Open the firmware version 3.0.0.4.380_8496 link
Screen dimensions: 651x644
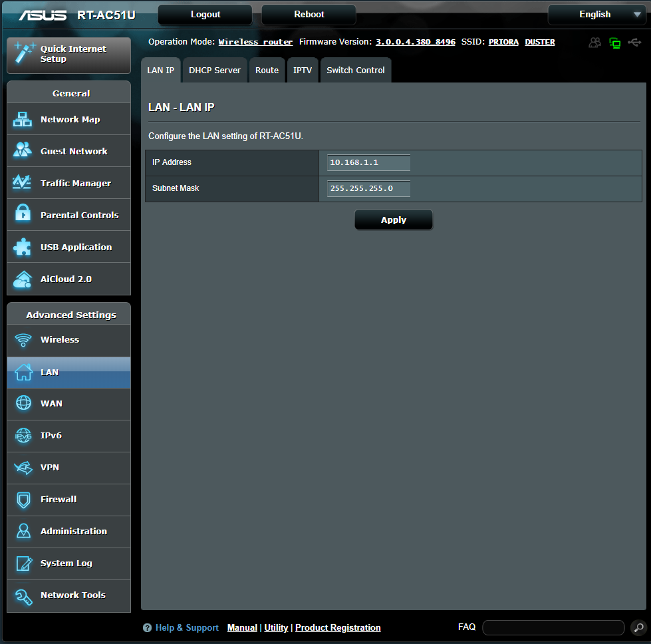point(416,42)
